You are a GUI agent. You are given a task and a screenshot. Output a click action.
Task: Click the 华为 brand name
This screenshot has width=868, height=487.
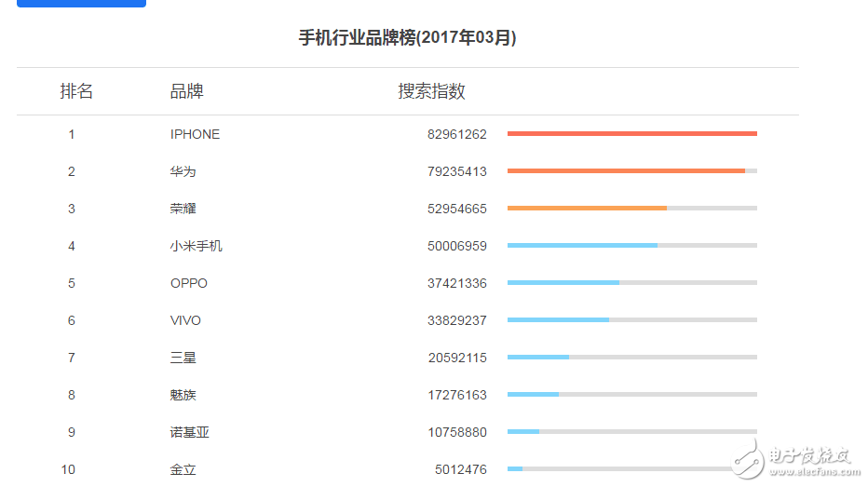point(183,171)
